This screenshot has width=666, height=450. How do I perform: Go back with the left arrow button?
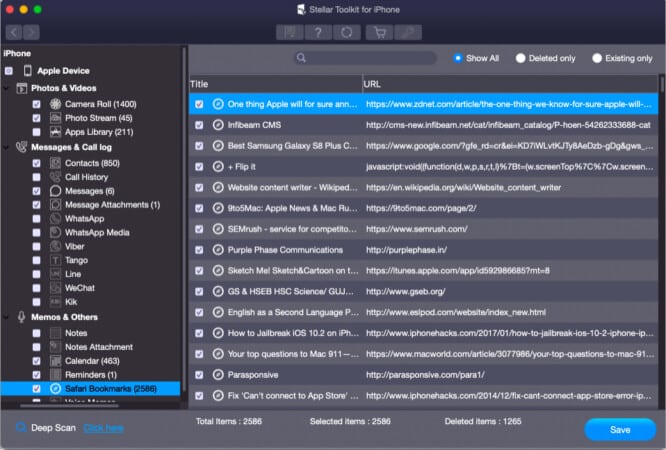coord(11,32)
